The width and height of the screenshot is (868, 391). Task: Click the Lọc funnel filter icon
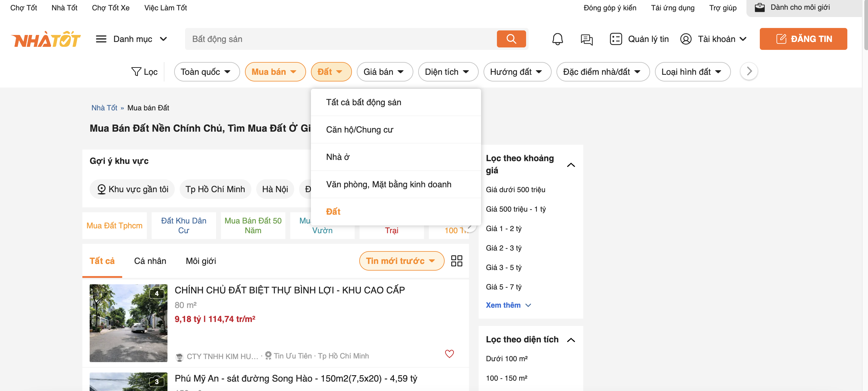pyautogui.click(x=136, y=71)
